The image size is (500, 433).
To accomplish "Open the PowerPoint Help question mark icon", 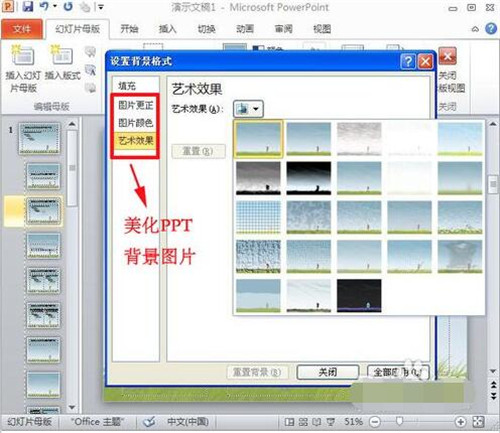I will [x=491, y=29].
